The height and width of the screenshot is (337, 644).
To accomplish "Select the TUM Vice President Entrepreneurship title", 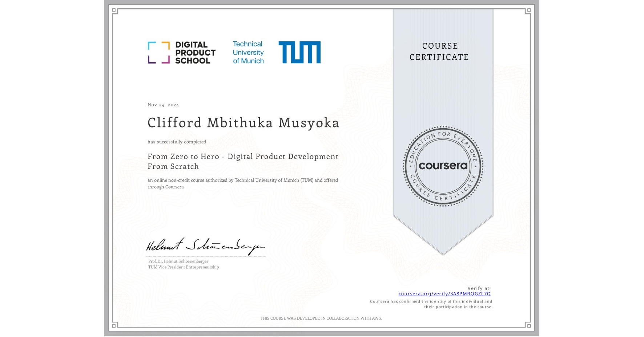I will click(183, 267).
